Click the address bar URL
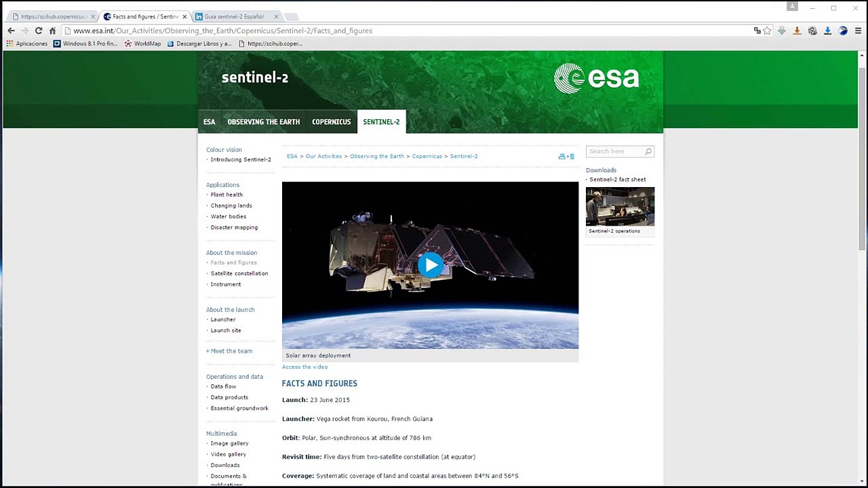The image size is (868, 488). pyautogui.click(x=222, y=30)
